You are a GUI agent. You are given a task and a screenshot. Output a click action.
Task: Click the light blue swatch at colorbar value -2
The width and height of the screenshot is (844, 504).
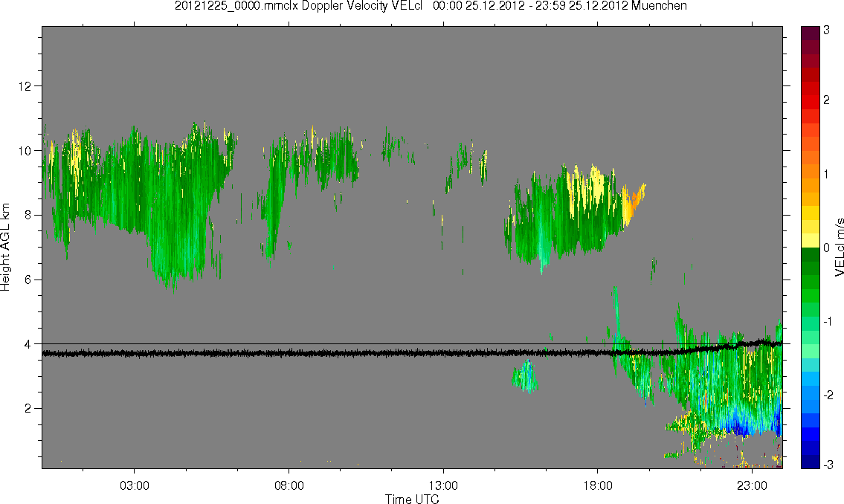click(x=810, y=394)
